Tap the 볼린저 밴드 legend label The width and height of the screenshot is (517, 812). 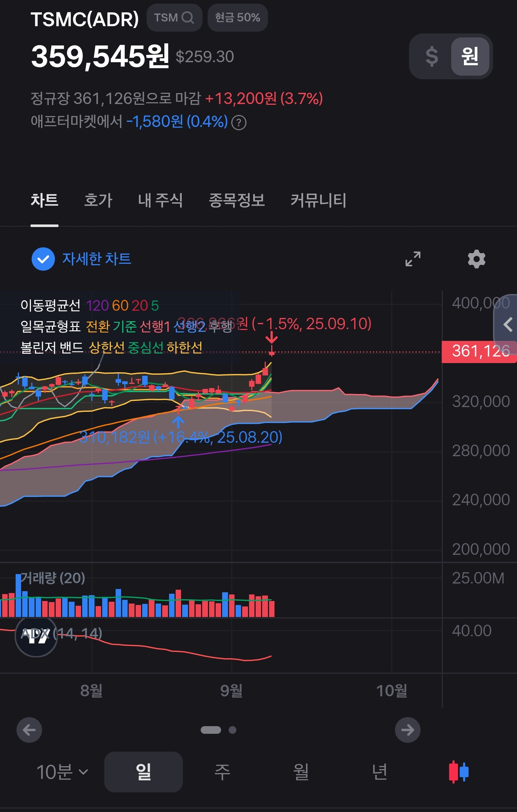coord(52,347)
